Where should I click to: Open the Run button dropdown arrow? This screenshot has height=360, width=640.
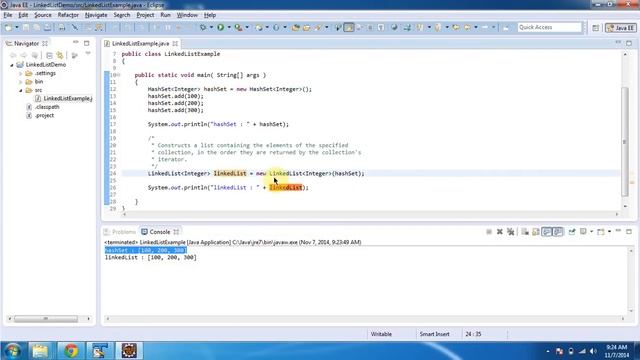click(229, 27)
